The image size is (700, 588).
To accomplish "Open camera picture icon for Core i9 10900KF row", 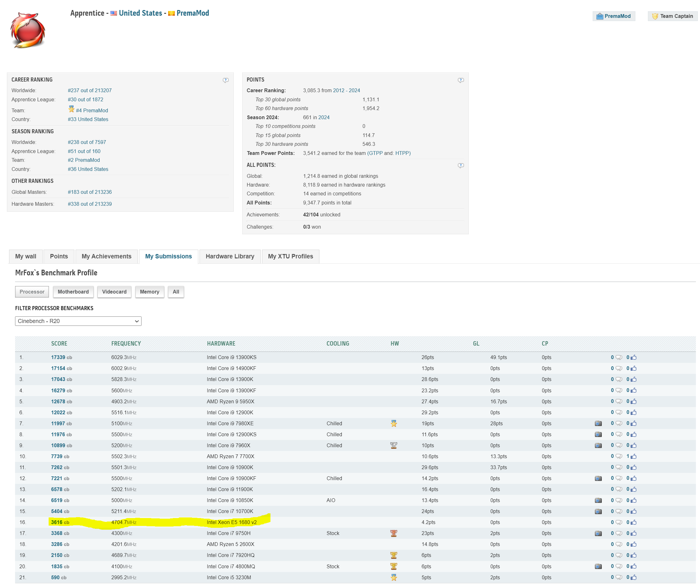I will (x=598, y=478).
